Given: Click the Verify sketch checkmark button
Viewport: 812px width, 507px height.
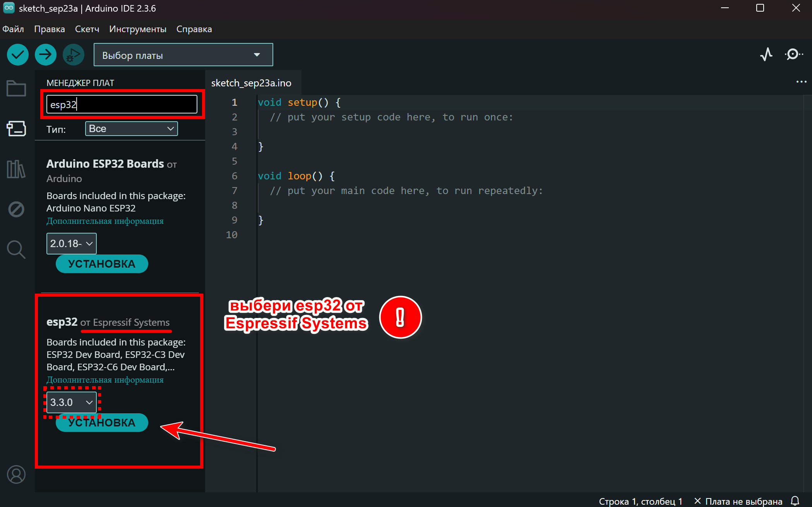Looking at the screenshot, I should [18, 55].
